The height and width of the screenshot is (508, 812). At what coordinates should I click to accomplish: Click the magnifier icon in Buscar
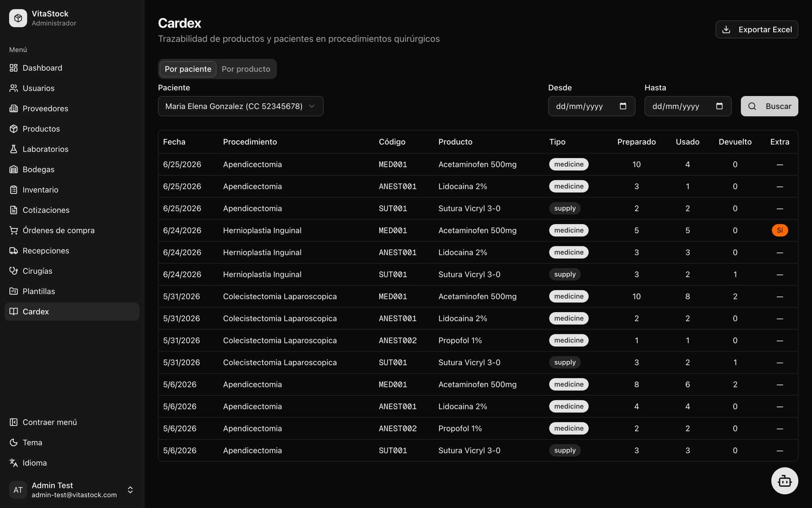click(752, 106)
